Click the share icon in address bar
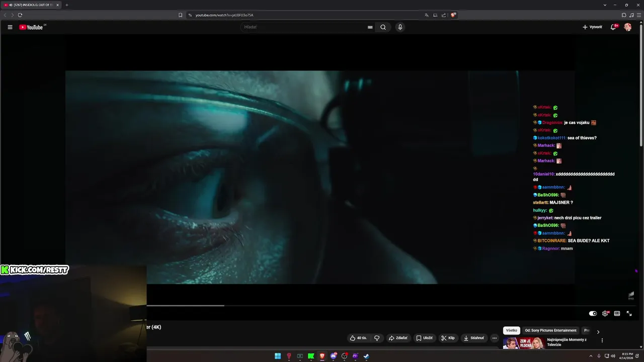This screenshot has height=362, width=644. point(444,15)
